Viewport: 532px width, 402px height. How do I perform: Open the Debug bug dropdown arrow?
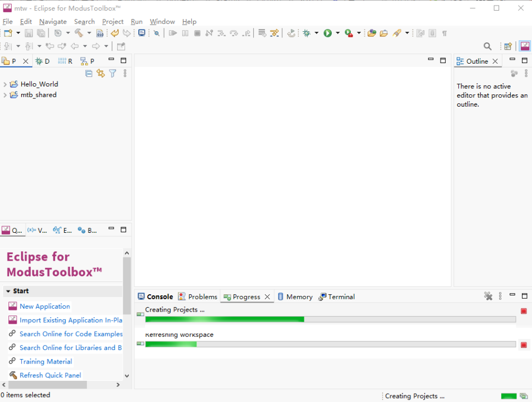(317, 33)
